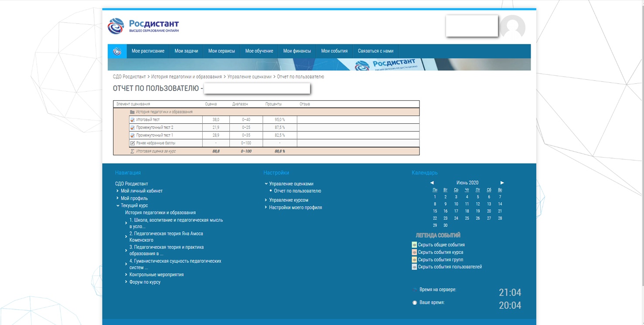This screenshot has width=644, height=325.
Task: Open the Итоговый тест link in table
Action: click(x=148, y=120)
